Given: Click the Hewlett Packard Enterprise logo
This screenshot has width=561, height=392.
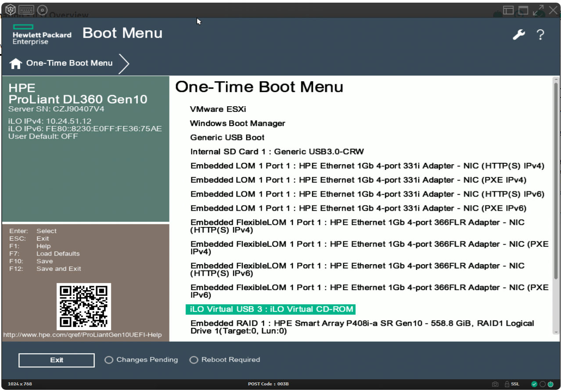Looking at the screenshot, I should (42, 34).
